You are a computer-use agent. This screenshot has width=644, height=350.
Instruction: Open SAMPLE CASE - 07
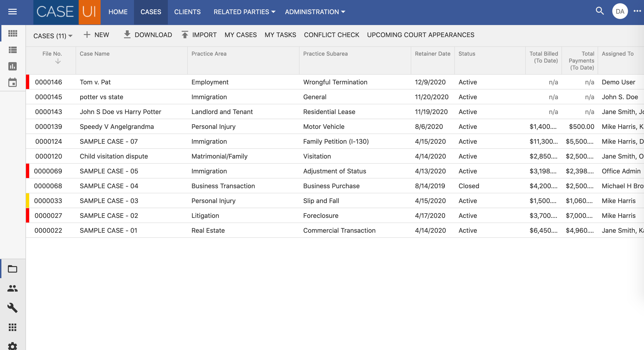(x=108, y=141)
